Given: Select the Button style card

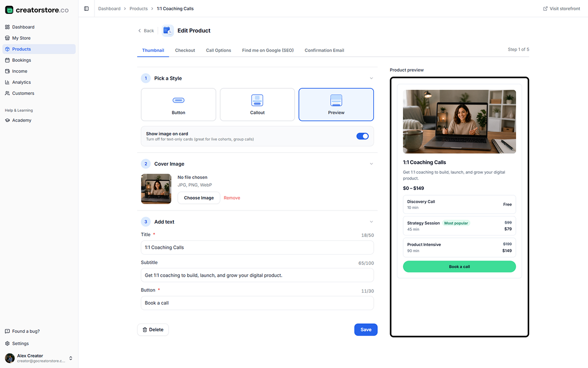Looking at the screenshot, I should pos(178,105).
